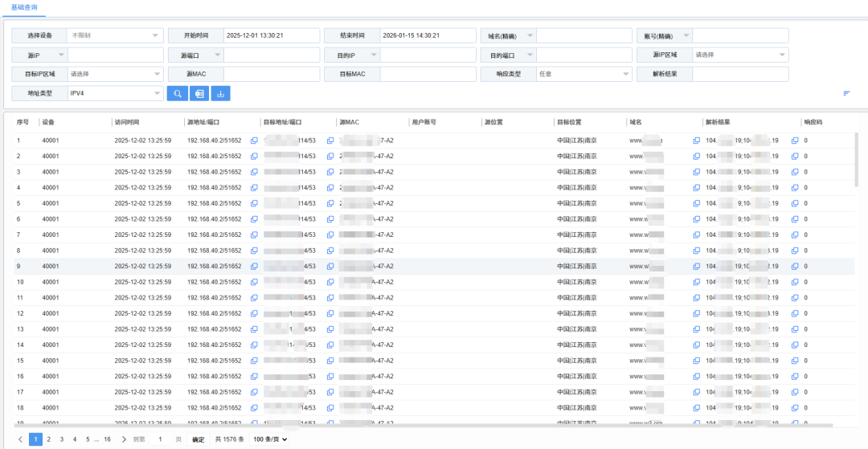Copy source address in row 1
Viewport: 868px width, 449px height.
coord(254,141)
